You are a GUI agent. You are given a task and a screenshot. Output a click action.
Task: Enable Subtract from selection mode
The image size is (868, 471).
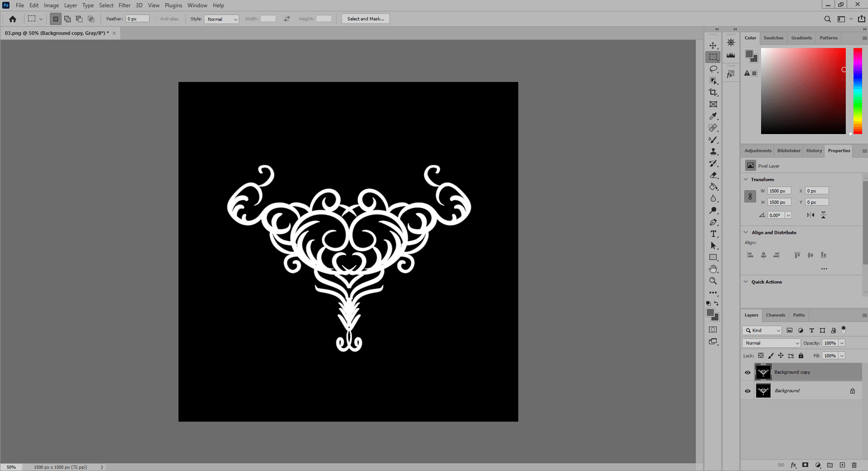79,19
